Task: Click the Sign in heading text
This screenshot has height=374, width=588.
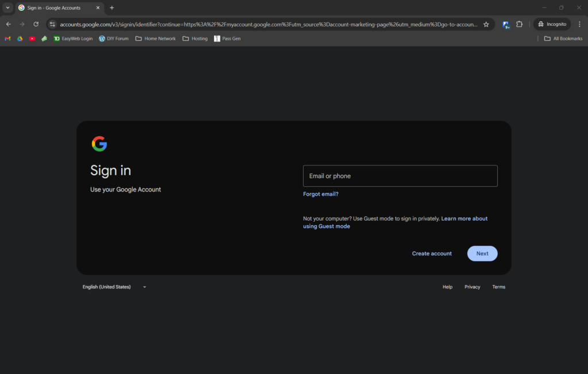Action: pos(111,171)
